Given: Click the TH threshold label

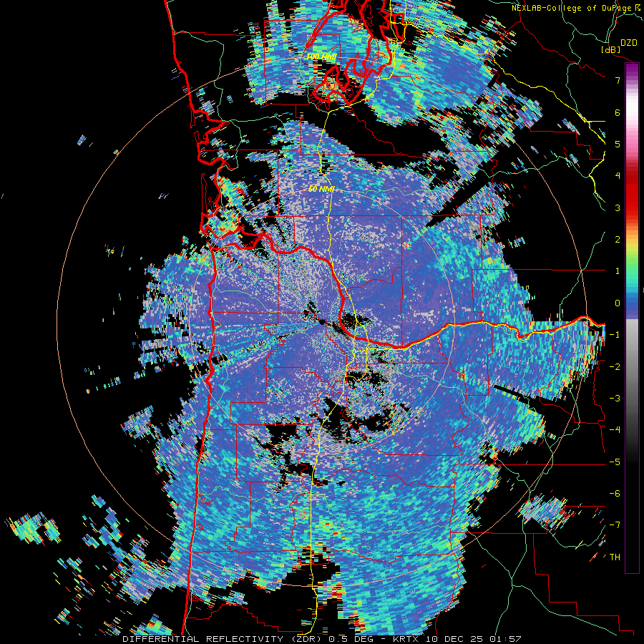Looking at the screenshot, I should pos(615,557).
